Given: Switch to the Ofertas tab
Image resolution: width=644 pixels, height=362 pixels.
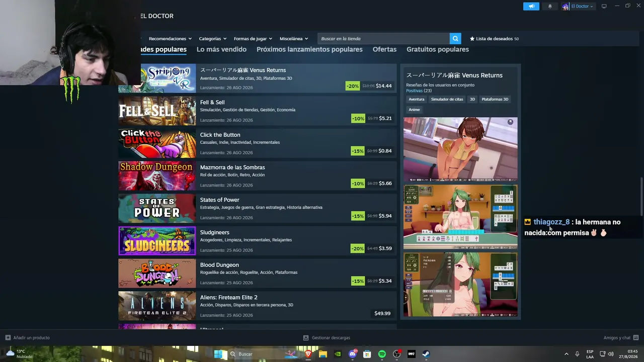Looking at the screenshot, I should [x=384, y=49].
